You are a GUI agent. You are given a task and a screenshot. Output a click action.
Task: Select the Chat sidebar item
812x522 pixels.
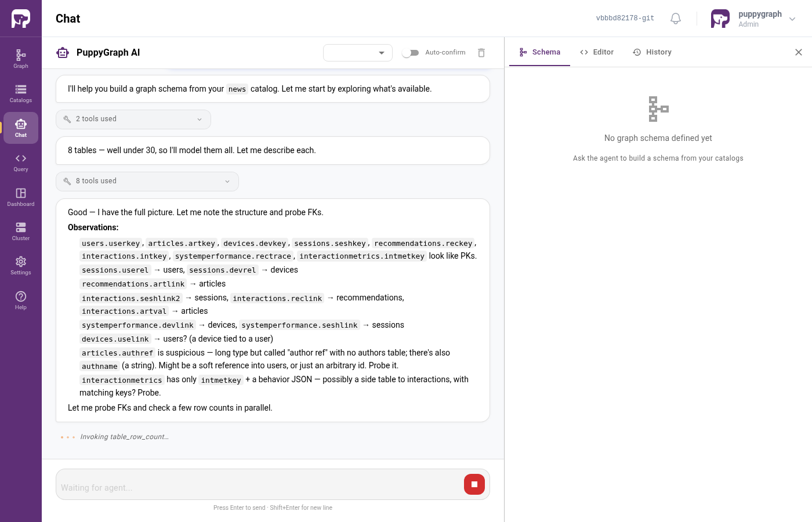(x=21, y=128)
